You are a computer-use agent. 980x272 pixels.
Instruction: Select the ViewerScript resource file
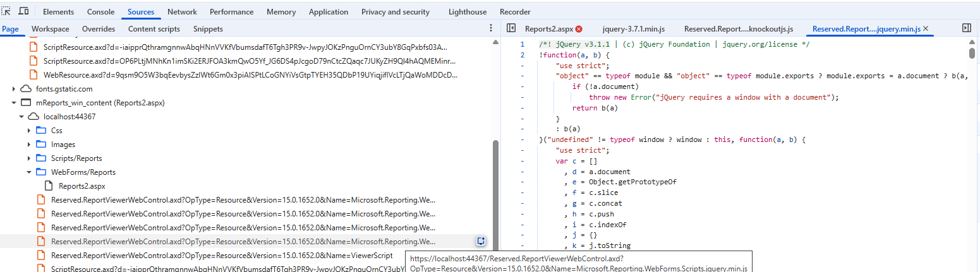pyautogui.click(x=222, y=256)
